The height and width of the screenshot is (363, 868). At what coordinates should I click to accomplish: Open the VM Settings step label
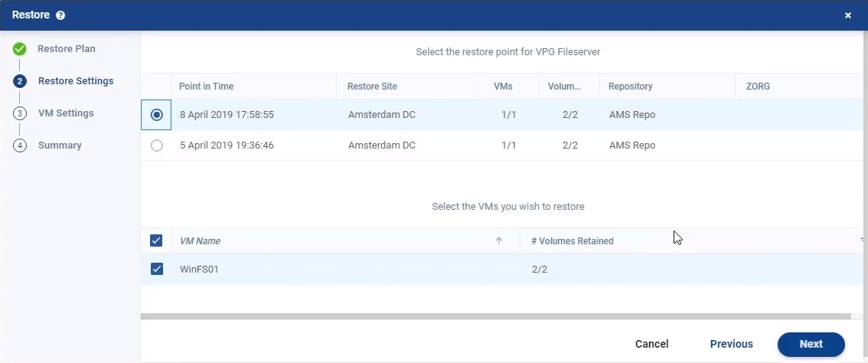point(66,113)
